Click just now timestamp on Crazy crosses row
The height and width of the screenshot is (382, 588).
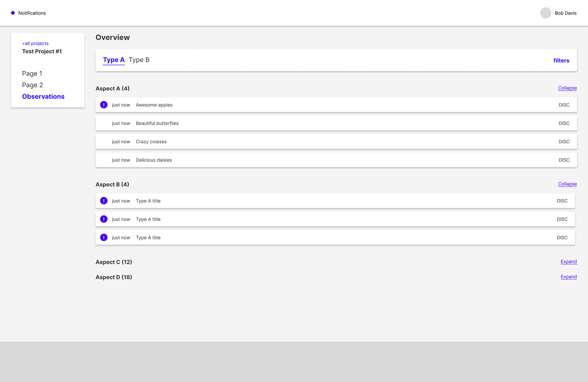point(121,142)
